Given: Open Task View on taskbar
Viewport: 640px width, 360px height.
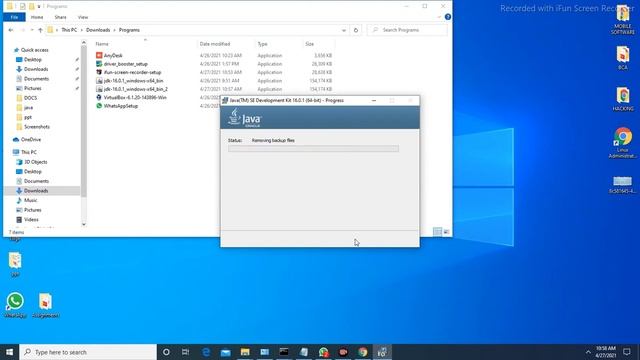Looking at the screenshot, I should [185, 352].
